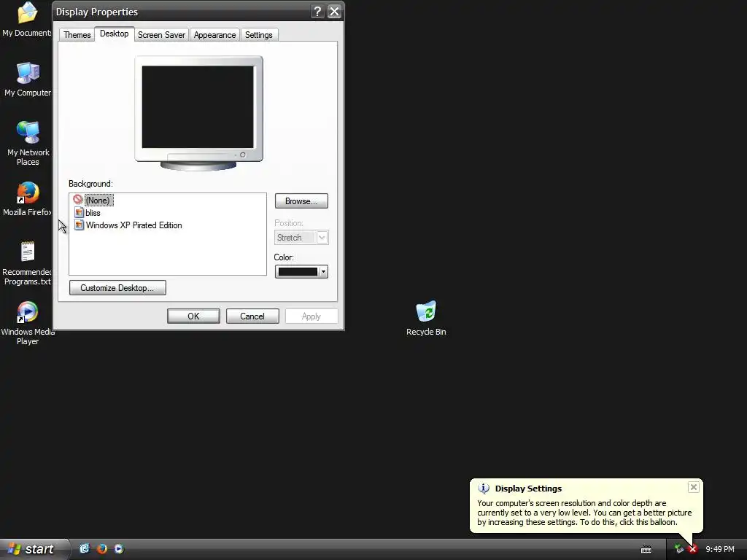Select the Desktop tab
Viewport: 747px width, 560px height.
(114, 34)
